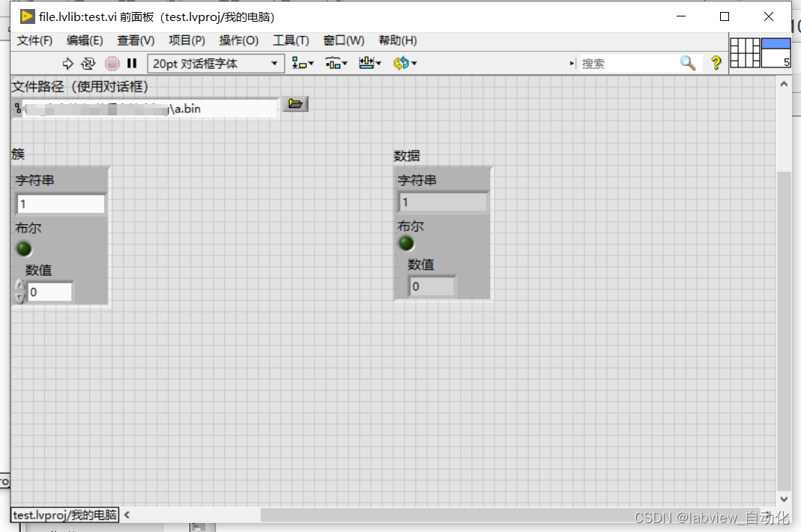Click 字符串 indicator in 数据 cluster
Screen dimensions: 801x532
click(x=443, y=202)
